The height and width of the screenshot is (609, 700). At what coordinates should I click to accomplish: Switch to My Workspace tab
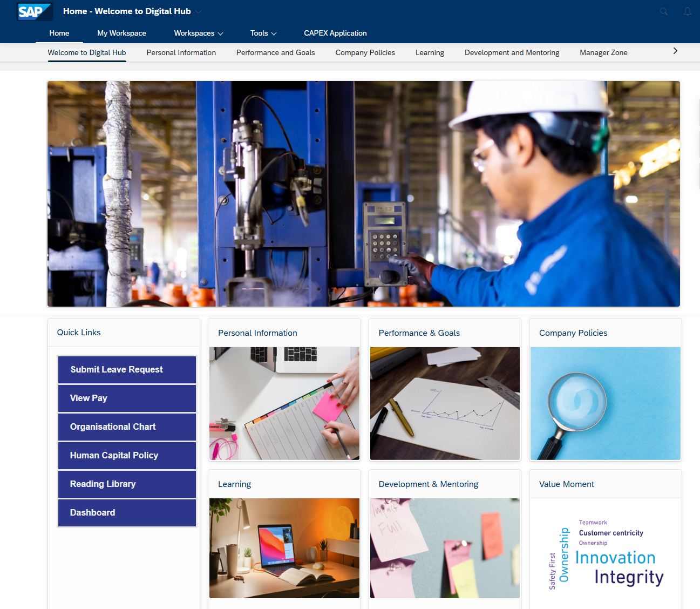click(121, 33)
